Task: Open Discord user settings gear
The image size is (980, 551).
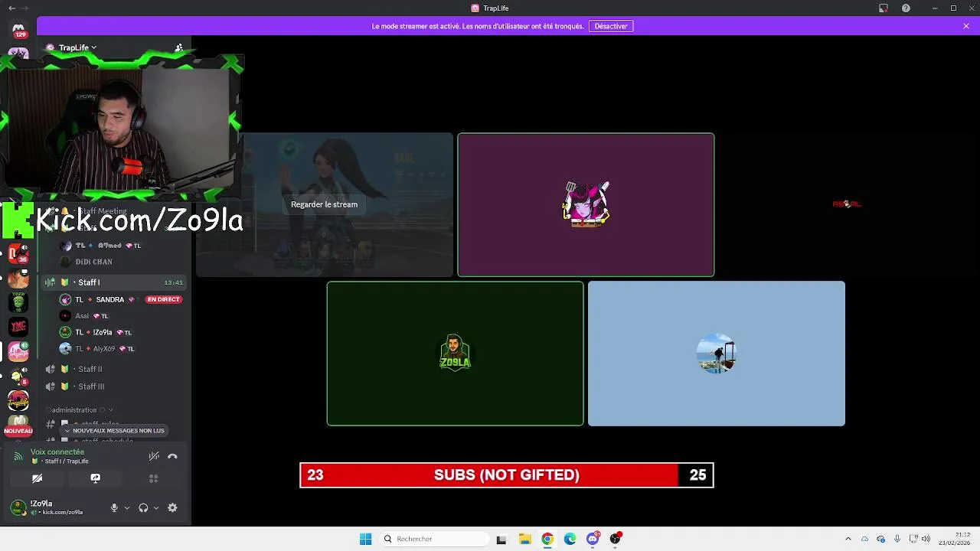Action: pos(172,507)
